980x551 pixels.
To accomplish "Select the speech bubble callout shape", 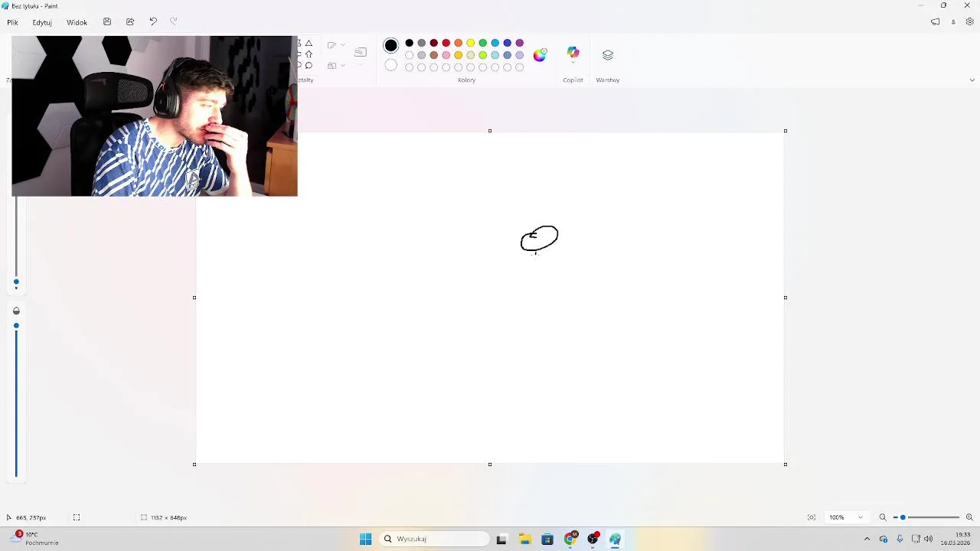I will (309, 65).
